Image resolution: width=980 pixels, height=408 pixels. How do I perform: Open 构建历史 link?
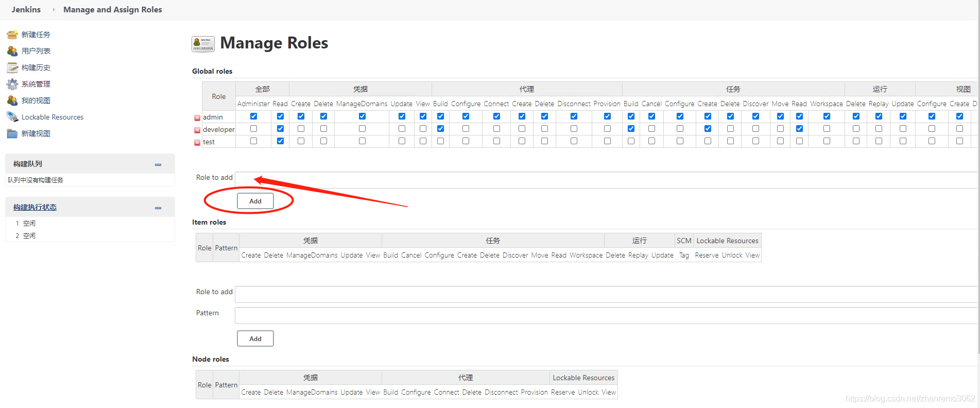pyautogui.click(x=36, y=67)
